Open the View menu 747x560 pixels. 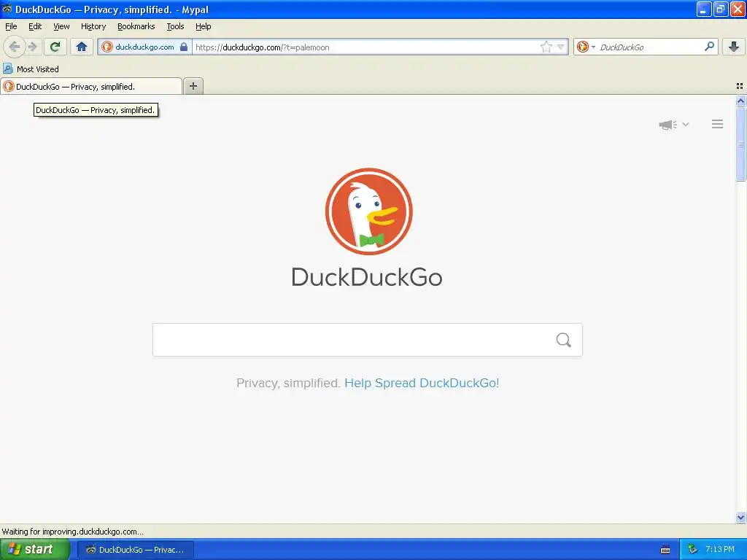click(x=61, y=26)
